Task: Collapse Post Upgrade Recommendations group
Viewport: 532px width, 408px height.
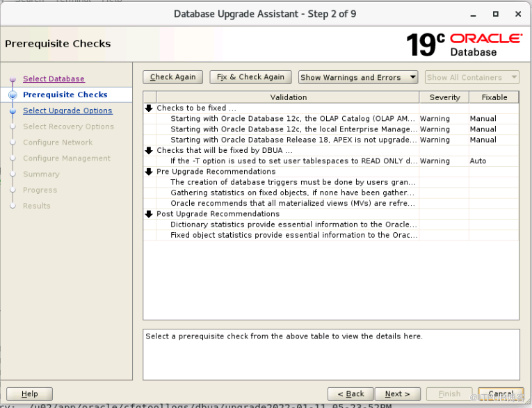Action: coord(149,214)
